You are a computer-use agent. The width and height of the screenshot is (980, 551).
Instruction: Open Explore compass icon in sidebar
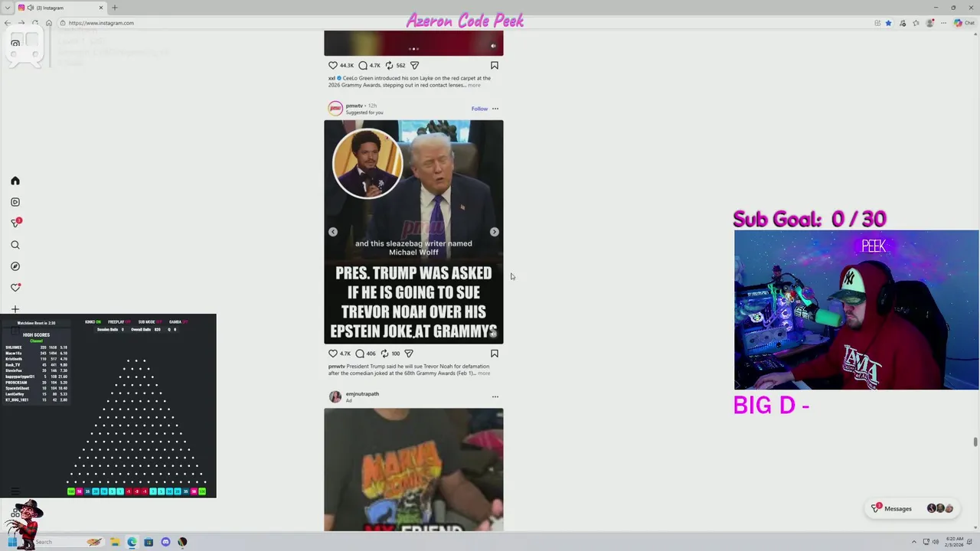15,266
